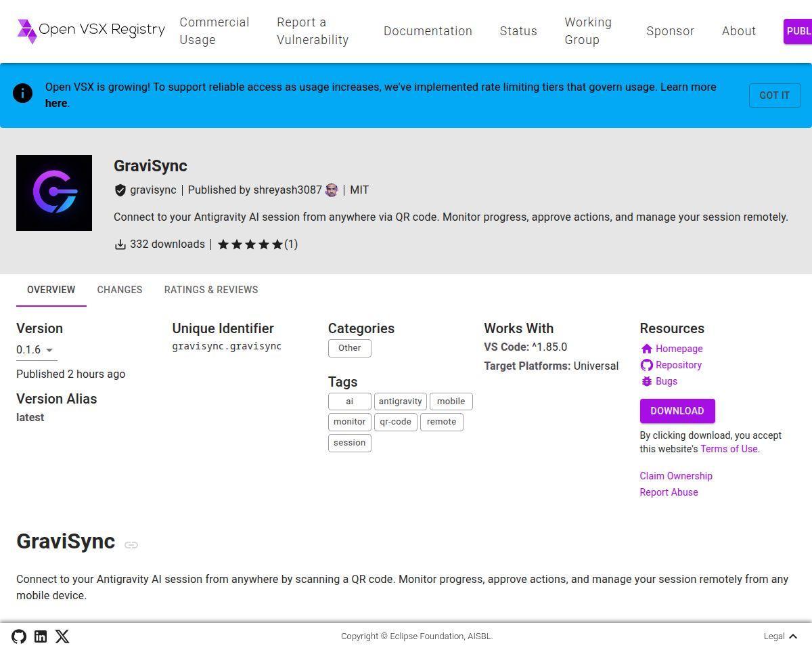
Task: Click the GraviSync extension logo thumbnail
Action: tap(54, 193)
